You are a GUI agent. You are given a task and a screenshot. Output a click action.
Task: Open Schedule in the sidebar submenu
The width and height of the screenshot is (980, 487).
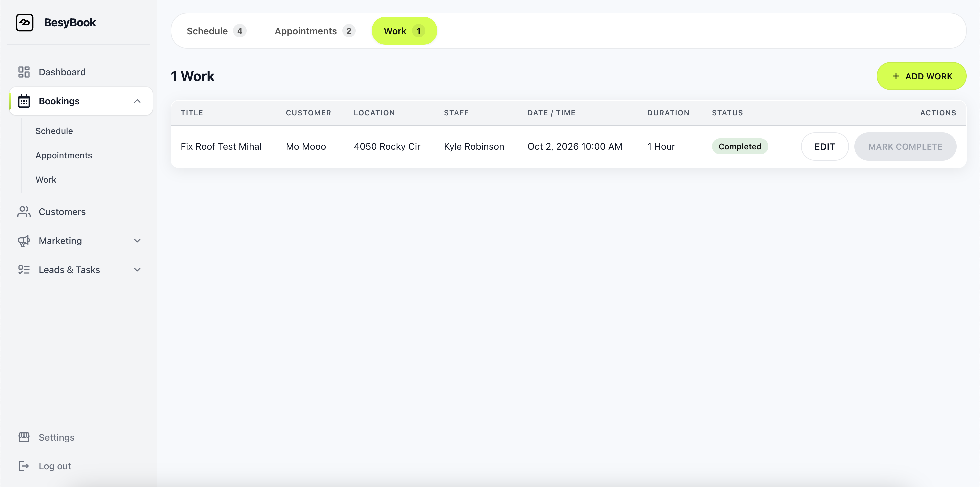tap(54, 131)
